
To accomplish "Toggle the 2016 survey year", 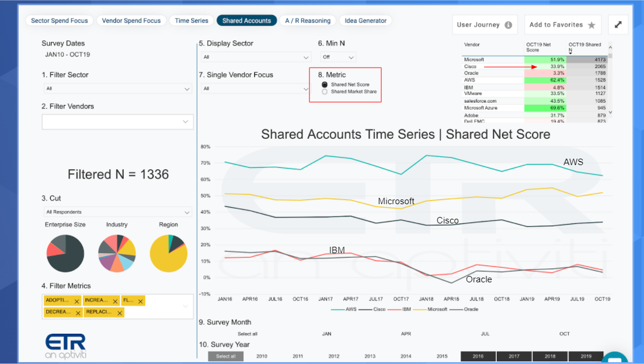I will (478, 356).
